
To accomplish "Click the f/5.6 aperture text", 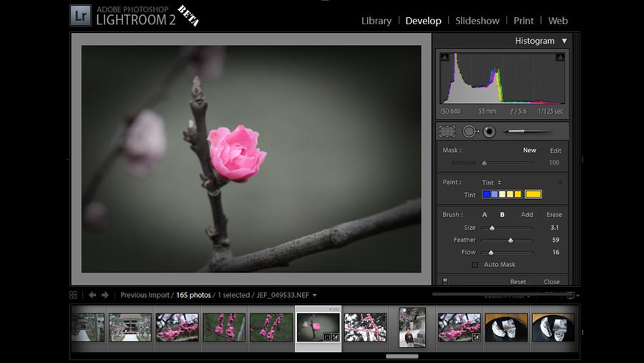I will [x=518, y=112].
